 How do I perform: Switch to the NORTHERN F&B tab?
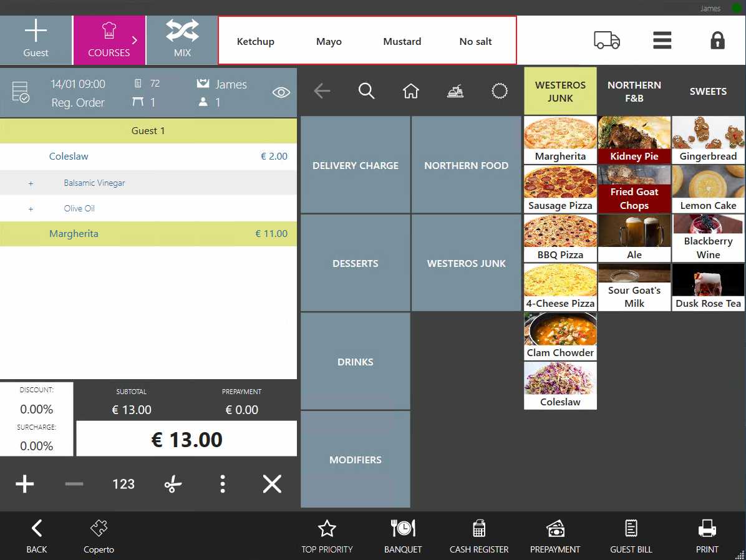(x=634, y=91)
